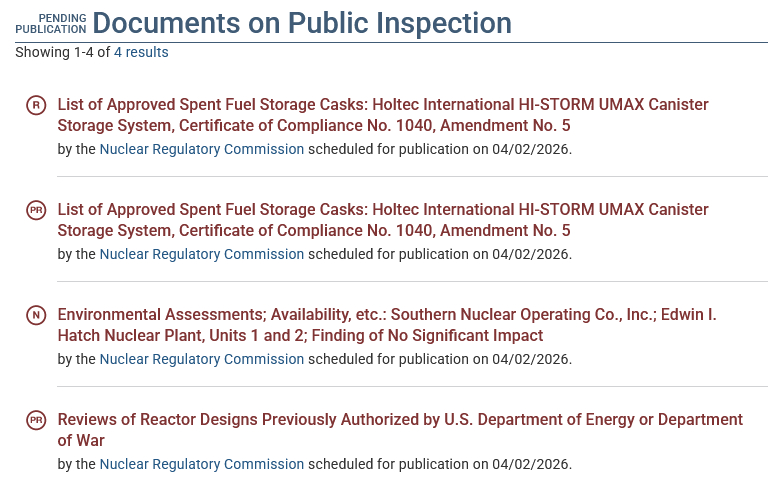Visit Nuclear Regulatory Commission link under Environmental Assessments
This screenshot has width=768, height=480.
(x=201, y=359)
